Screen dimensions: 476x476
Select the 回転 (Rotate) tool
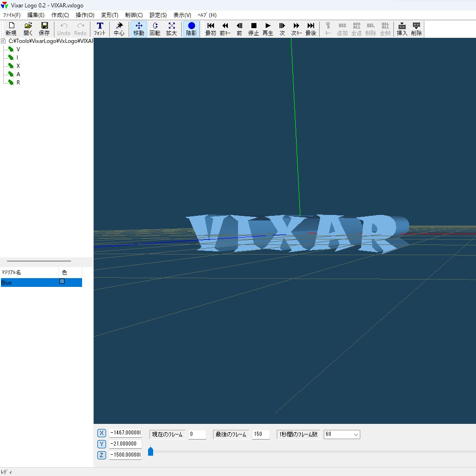coord(155,29)
